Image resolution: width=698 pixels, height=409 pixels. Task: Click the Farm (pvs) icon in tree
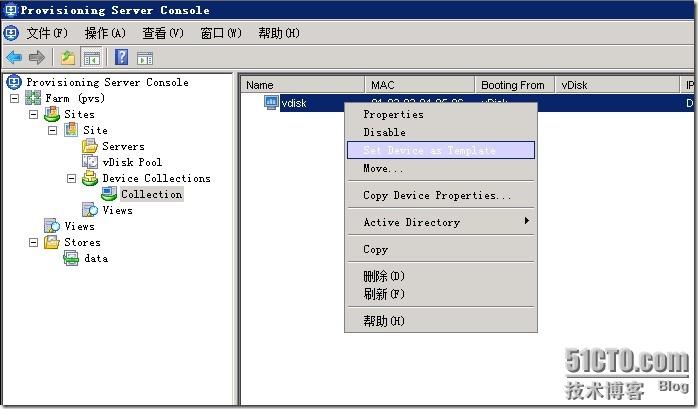33,98
